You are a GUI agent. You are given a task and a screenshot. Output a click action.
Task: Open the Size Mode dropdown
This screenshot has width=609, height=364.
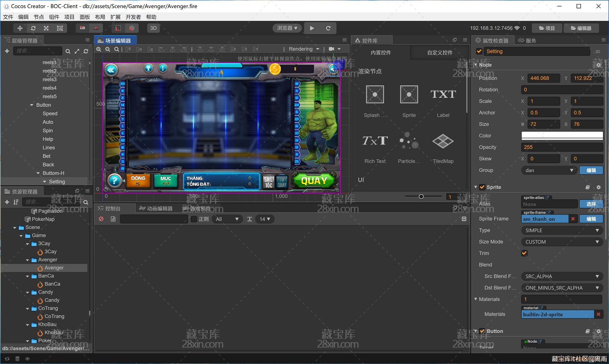pyautogui.click(x=562, y=242)
